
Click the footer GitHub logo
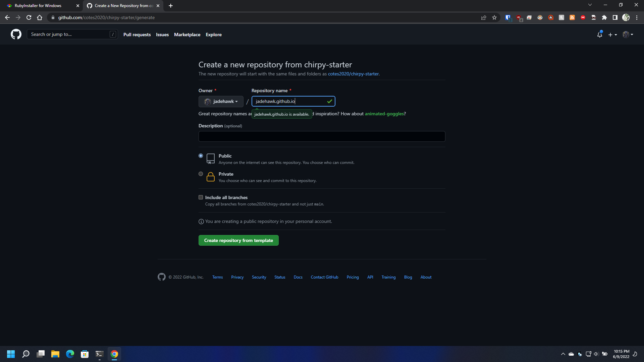(x=162, y=277)
